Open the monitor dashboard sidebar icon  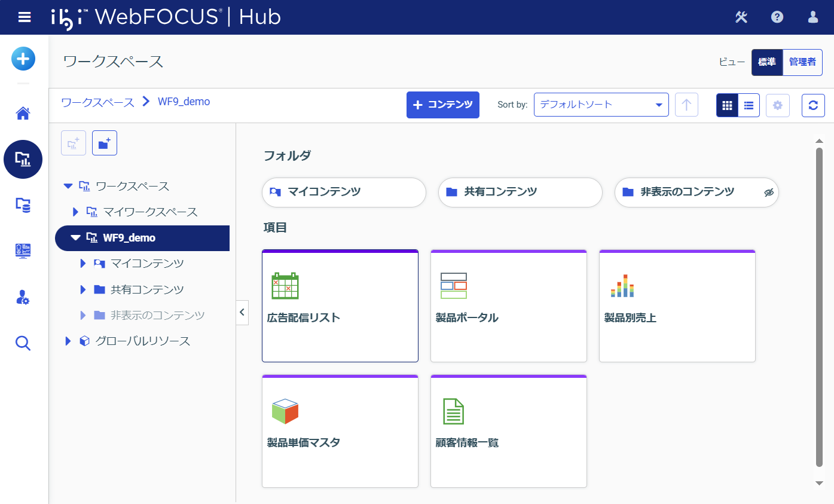(x=23, y=251)
